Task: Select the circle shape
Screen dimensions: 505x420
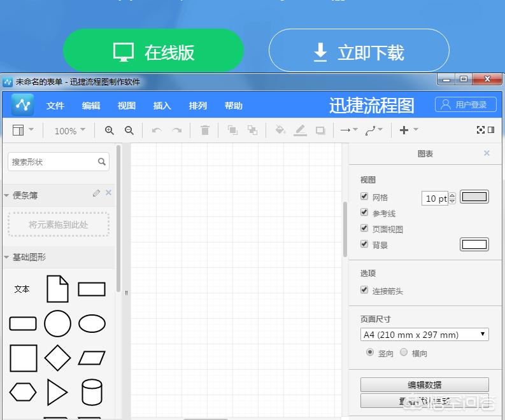Action: pos(57,323)
